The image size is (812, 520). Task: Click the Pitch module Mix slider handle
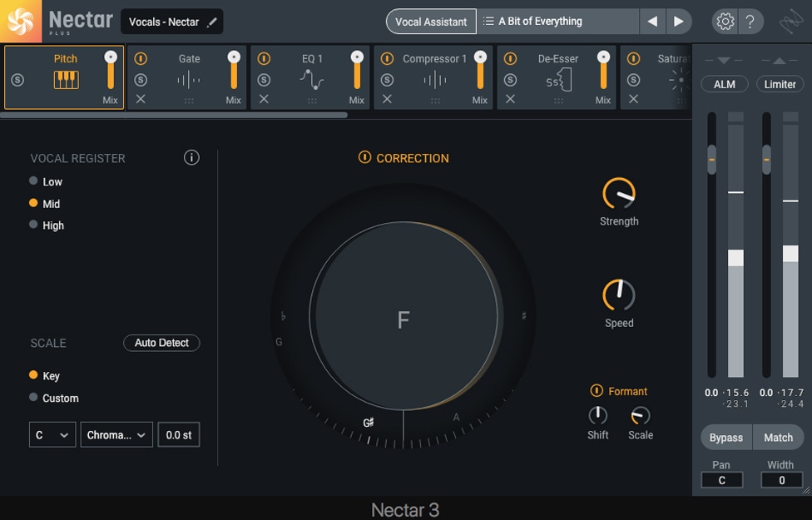point(111,57)
